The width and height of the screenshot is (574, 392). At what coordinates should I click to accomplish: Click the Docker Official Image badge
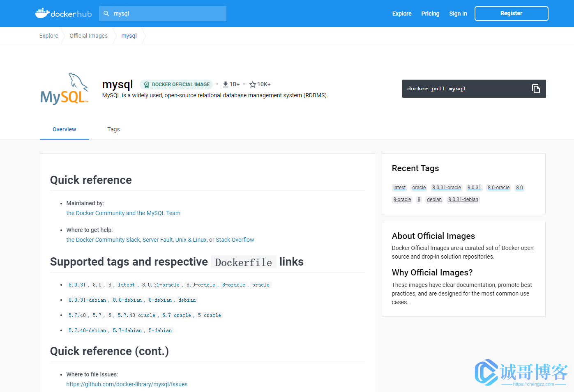click(x=176, y=85)
